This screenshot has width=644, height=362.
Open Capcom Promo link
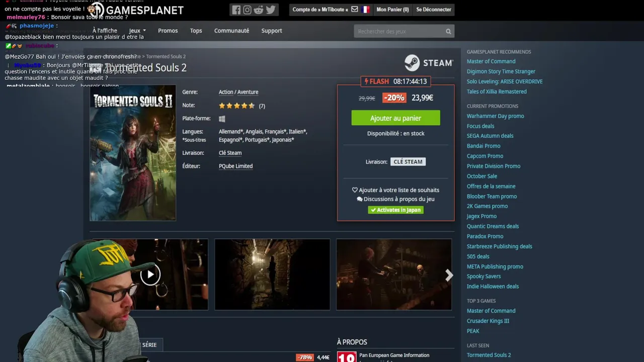[485, 156]
